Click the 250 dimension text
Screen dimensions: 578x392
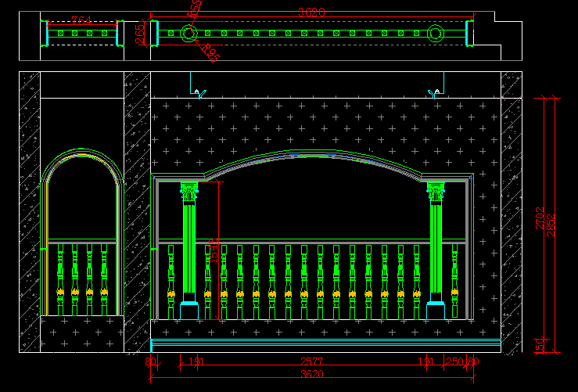pos(454,361)
